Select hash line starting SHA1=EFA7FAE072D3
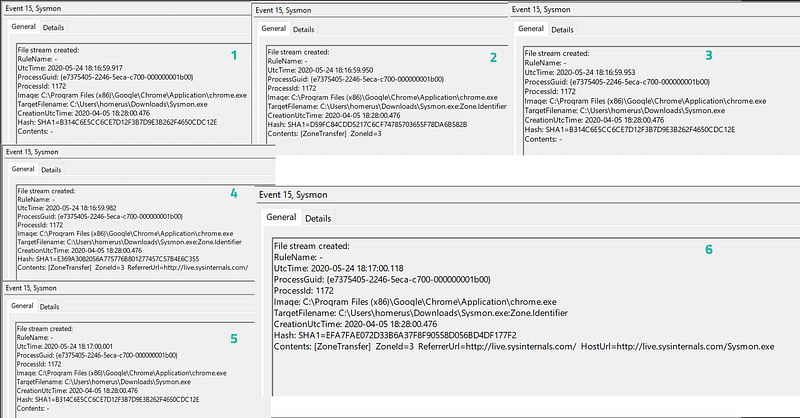Image resolution: width=800 pixels, height=418 pixels. click(x=395, y=335)
